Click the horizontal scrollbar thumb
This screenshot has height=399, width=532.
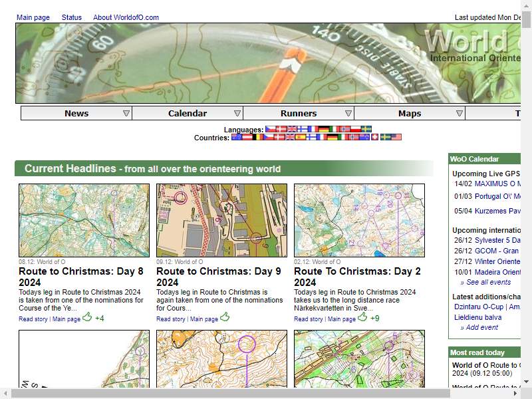pos(231,394)
